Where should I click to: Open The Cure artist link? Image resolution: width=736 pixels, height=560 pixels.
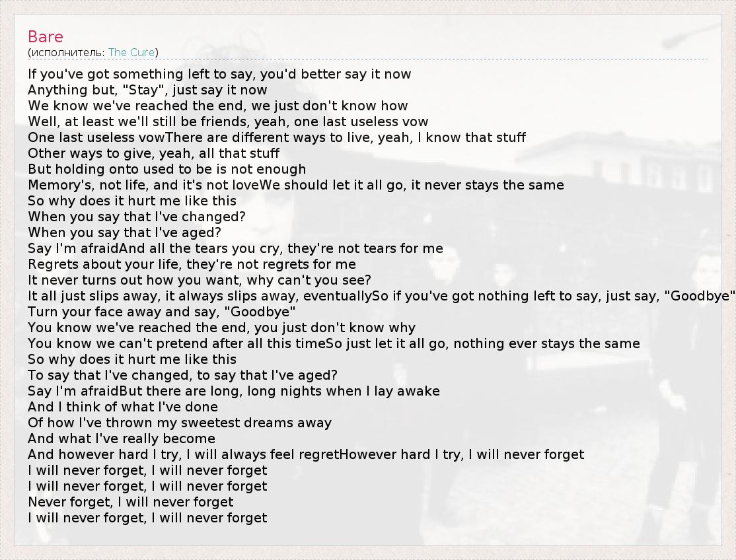[x=131, y=52]
